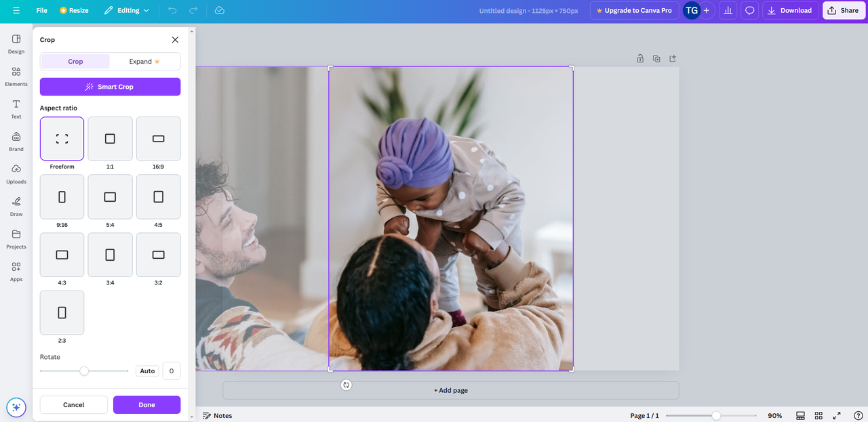Open the comments speech bubble
Viewport: 868px width, 422px height.
tap(749, 10)
